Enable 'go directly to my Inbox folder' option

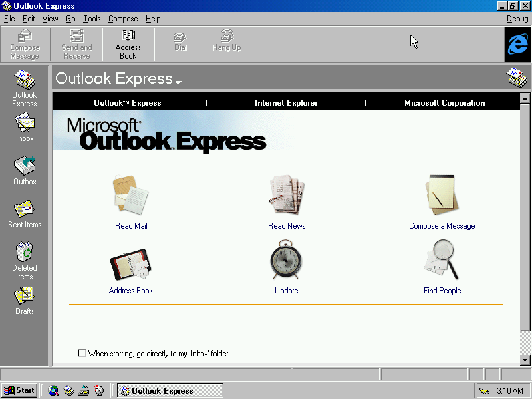click(x=82, y=354)
